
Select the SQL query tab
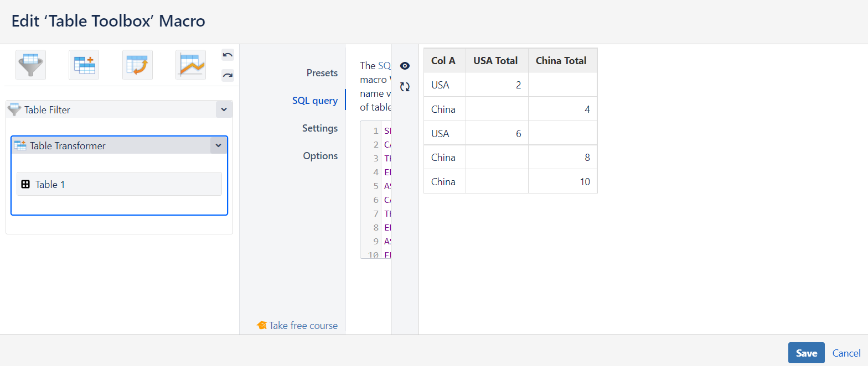click(314, 101)
